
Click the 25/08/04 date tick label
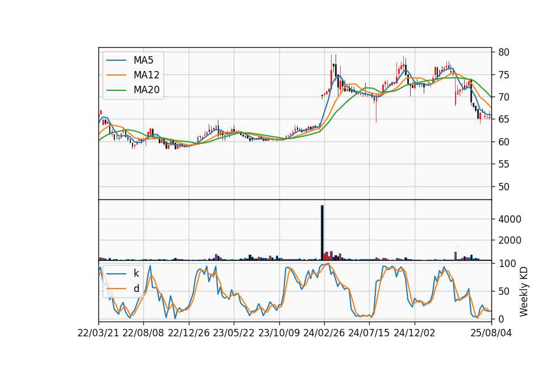[x=491, y=333]
